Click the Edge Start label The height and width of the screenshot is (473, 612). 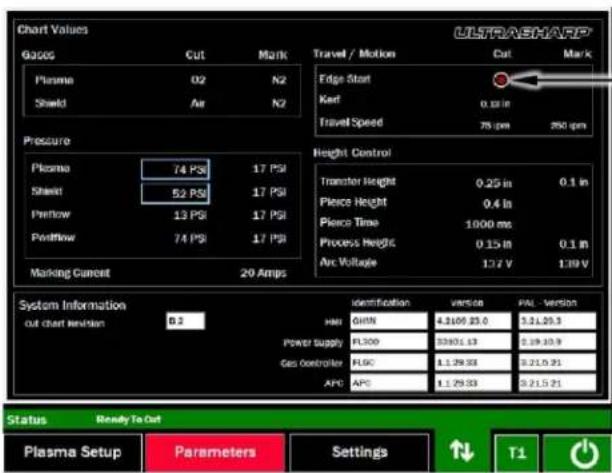345,79
